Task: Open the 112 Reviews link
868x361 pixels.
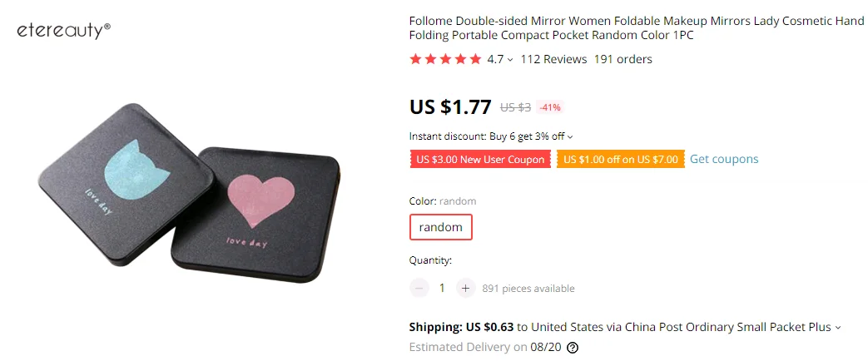Action: pyautogui.click(x=553, y=59)
